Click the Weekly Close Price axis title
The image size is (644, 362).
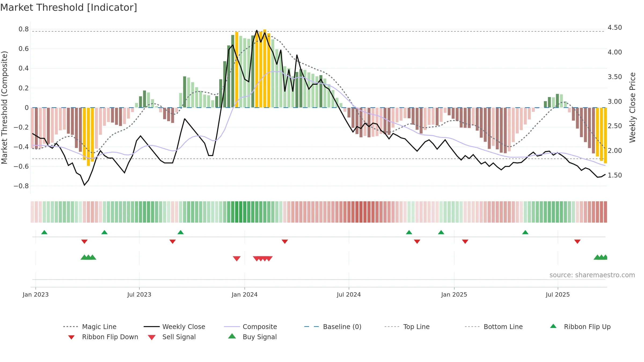coord(633,108)
